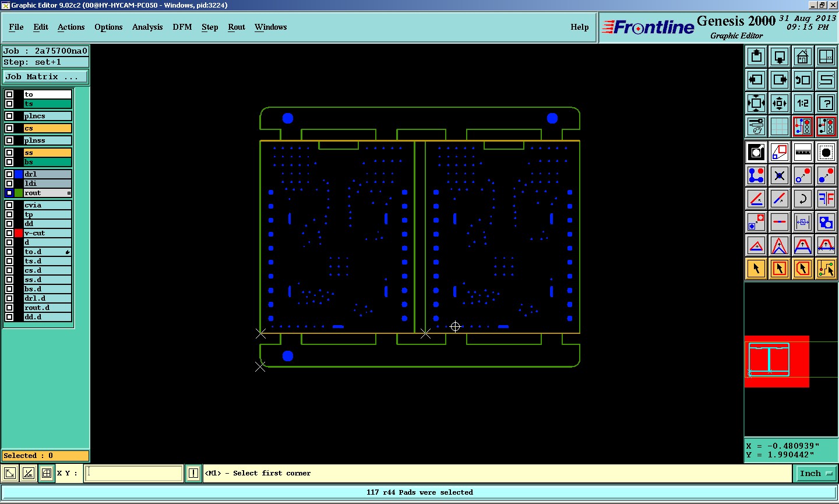Open the Rout menu

pos(237,27)
